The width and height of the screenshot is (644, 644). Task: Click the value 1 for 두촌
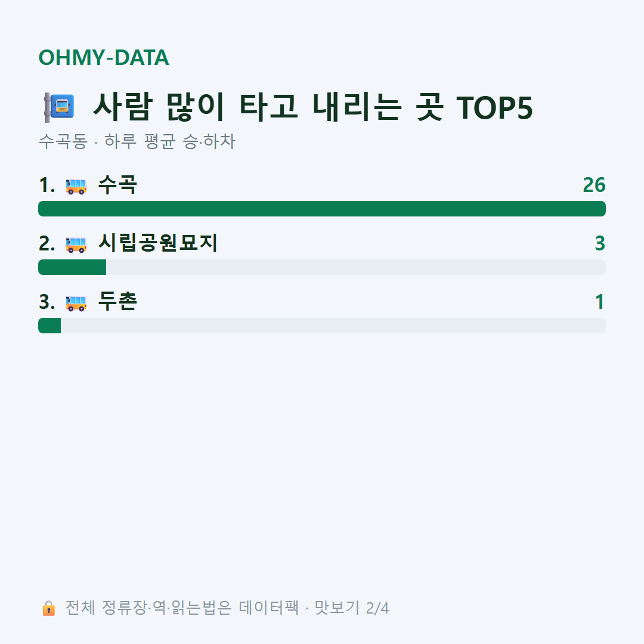[600, 302]
